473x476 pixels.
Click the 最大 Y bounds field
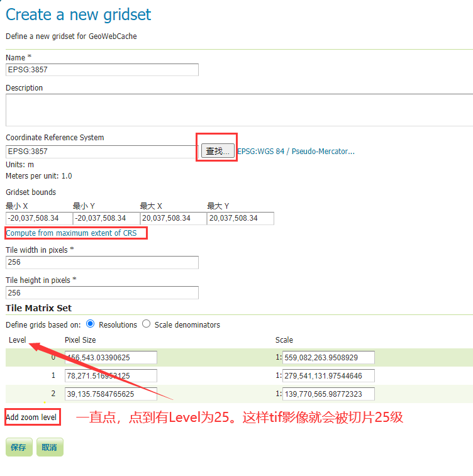tap(240, 218)
